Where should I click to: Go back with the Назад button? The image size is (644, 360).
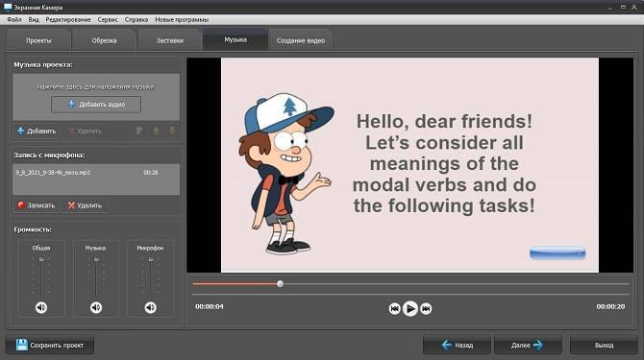pyautogui.click(x=458, y=346)
